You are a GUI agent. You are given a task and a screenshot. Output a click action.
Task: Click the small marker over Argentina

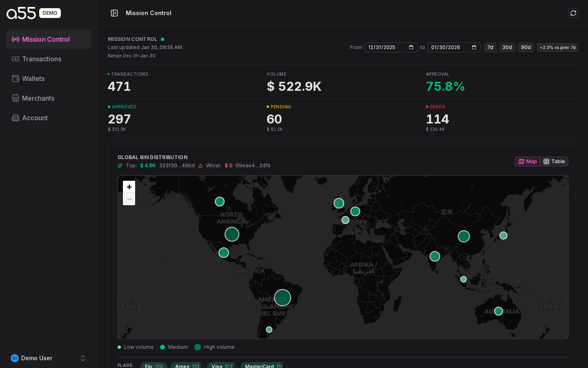[x=269, y=330]
